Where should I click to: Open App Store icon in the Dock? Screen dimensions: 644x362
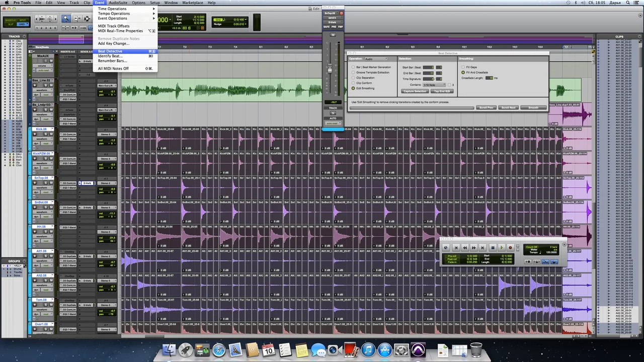pos(385,350)
